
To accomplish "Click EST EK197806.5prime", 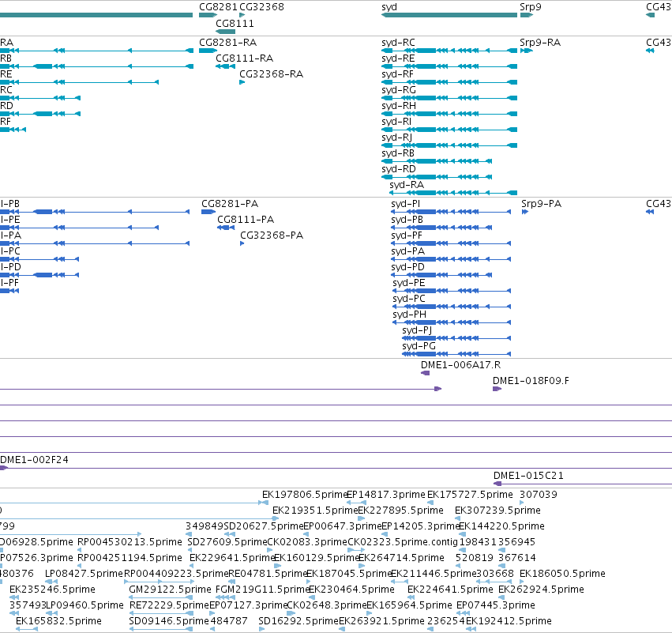I will point(304,495).
